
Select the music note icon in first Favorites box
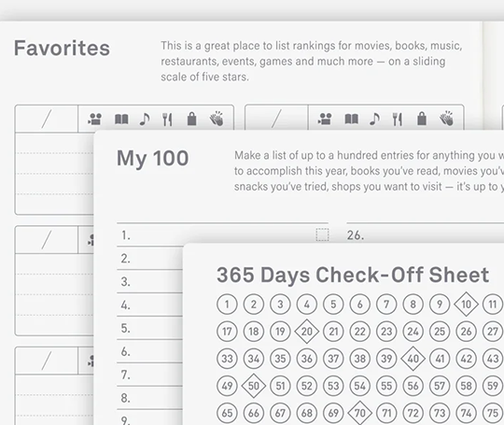145,119
